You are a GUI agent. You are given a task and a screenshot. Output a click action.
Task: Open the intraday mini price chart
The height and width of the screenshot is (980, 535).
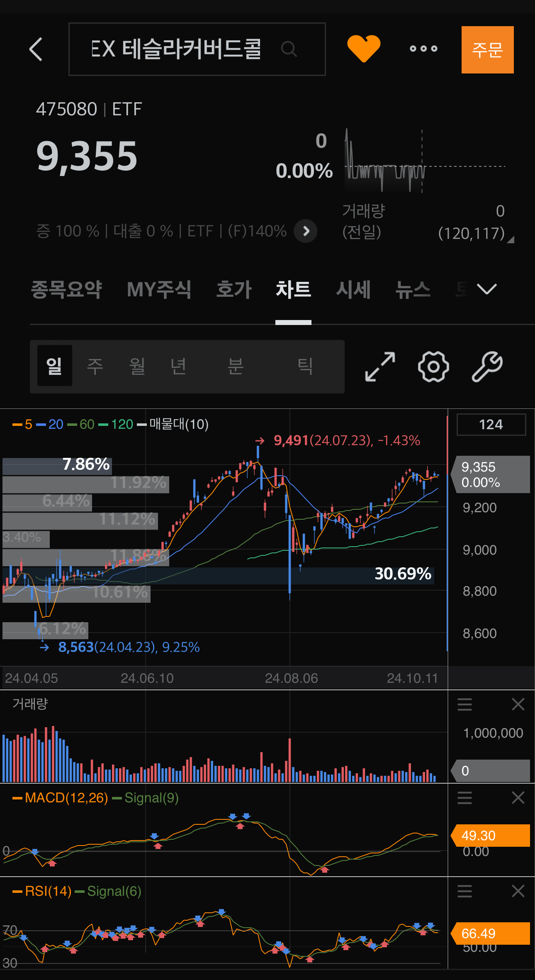click(x=425, y=161)
